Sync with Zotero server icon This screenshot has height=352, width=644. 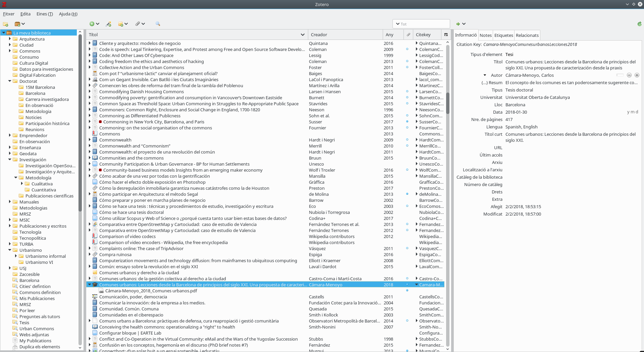[x=639, y=24]
